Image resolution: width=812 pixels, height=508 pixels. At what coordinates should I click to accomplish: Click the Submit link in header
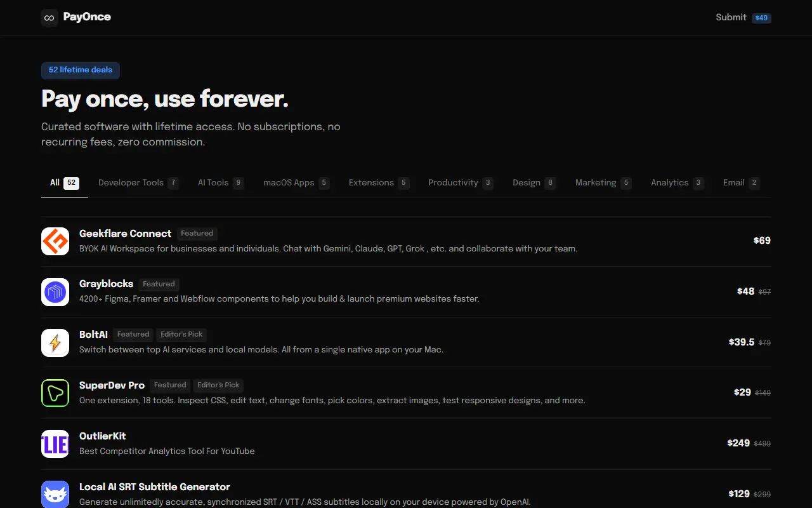(731, 17)
